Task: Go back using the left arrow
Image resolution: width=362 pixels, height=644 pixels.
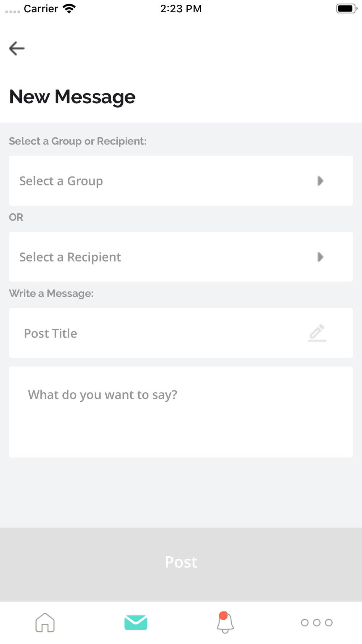Action: click(x=17, y=48)
